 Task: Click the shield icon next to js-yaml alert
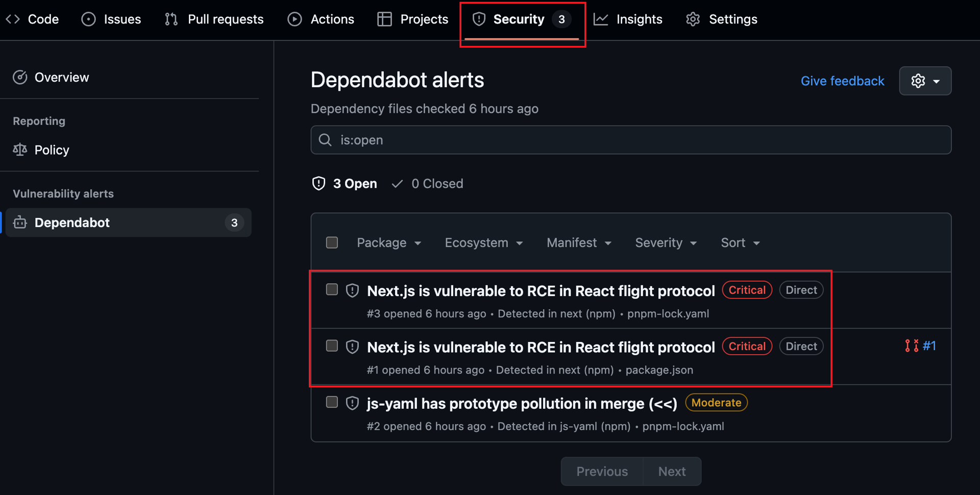click(x=352, y=403)
